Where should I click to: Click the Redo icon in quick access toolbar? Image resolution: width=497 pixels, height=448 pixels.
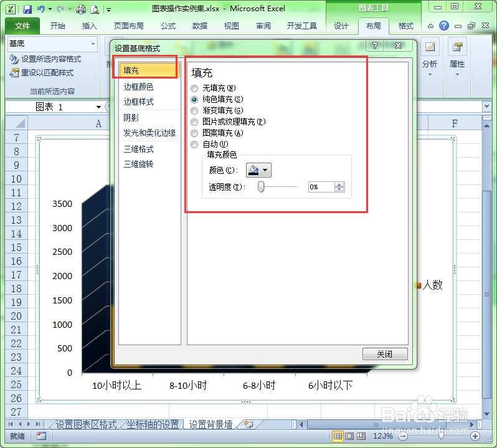[60, 9]
